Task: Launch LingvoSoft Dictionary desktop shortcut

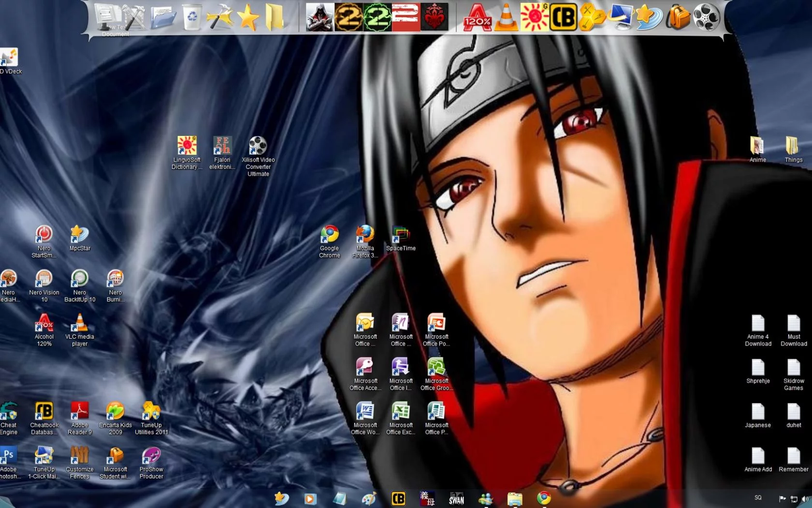Action: pos(187,153)
